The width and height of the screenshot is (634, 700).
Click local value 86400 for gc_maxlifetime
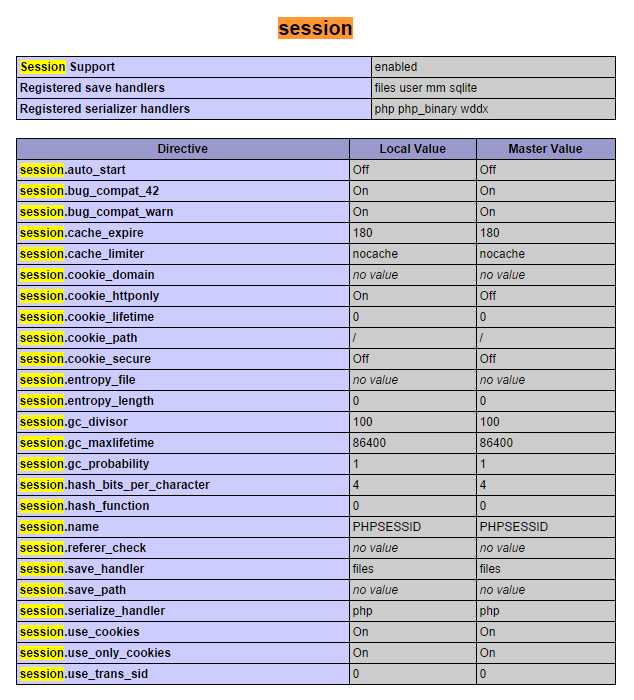click(370, 443)
